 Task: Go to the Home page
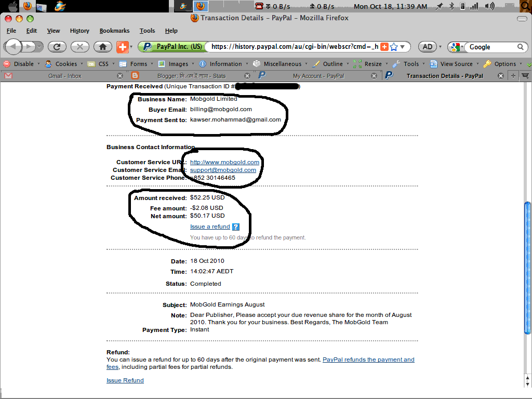(103, 47)
